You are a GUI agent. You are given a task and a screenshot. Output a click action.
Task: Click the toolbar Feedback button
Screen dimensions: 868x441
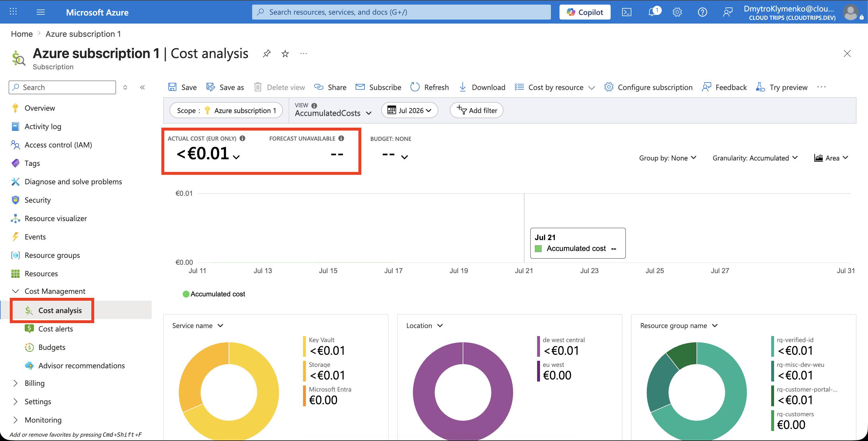click(724, 87)
